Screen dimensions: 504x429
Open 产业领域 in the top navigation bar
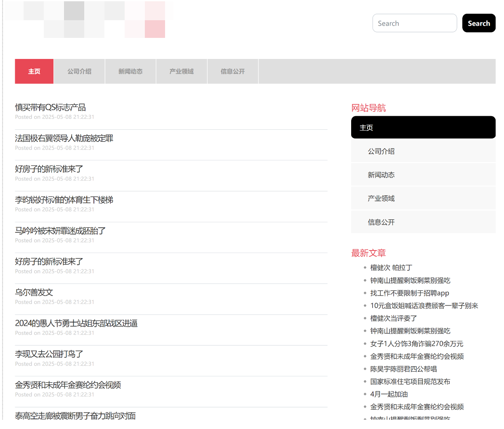(181, 72)
